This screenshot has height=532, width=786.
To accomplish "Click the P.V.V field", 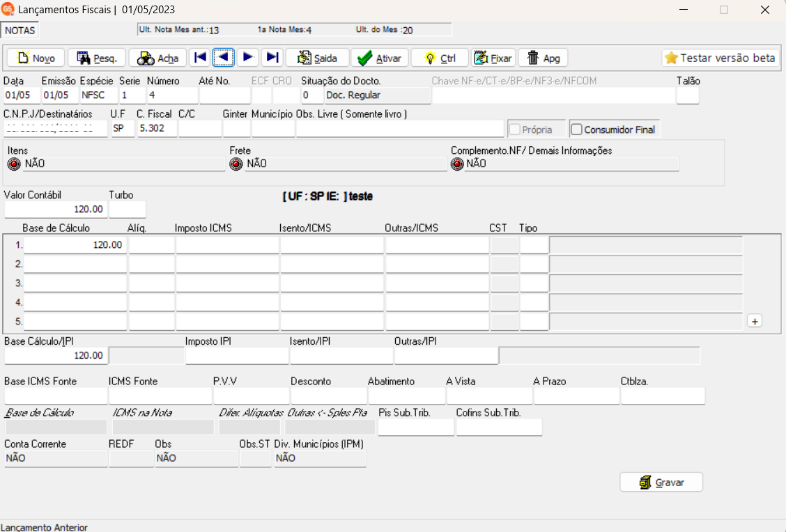I will point(252,396).
